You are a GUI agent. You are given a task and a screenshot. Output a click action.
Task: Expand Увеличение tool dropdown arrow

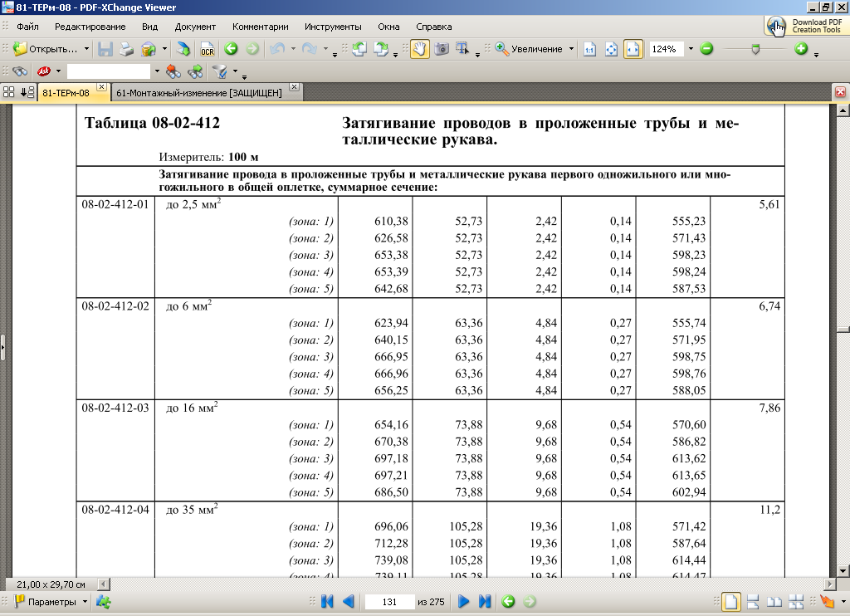click(571, 49)
